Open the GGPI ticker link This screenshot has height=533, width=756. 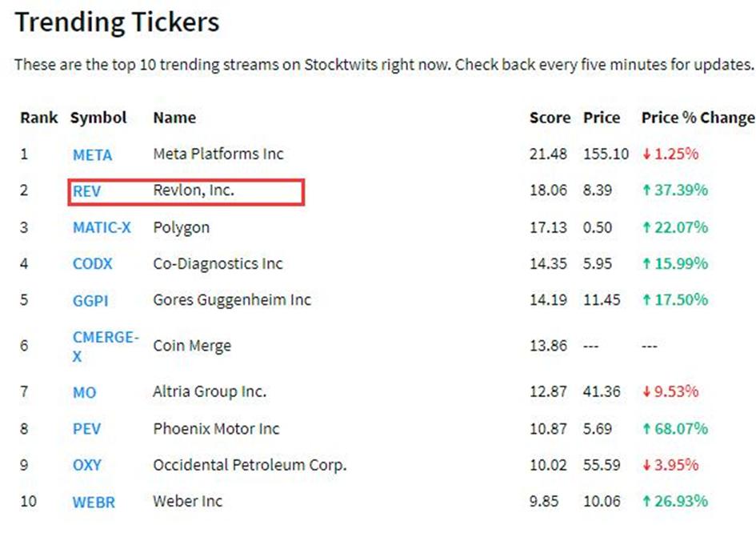(90, 301)
